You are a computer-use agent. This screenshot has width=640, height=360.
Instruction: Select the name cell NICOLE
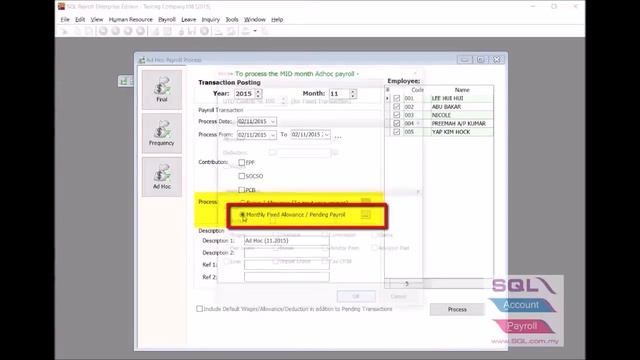[462, 115]
